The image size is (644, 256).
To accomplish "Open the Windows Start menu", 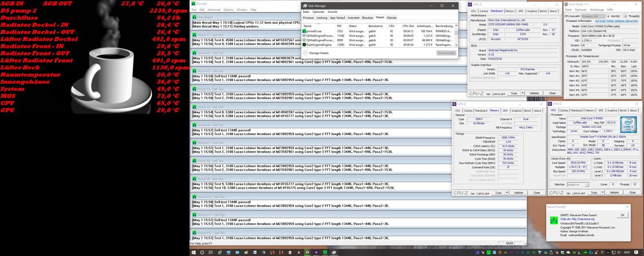I will [x=194, y=252].
